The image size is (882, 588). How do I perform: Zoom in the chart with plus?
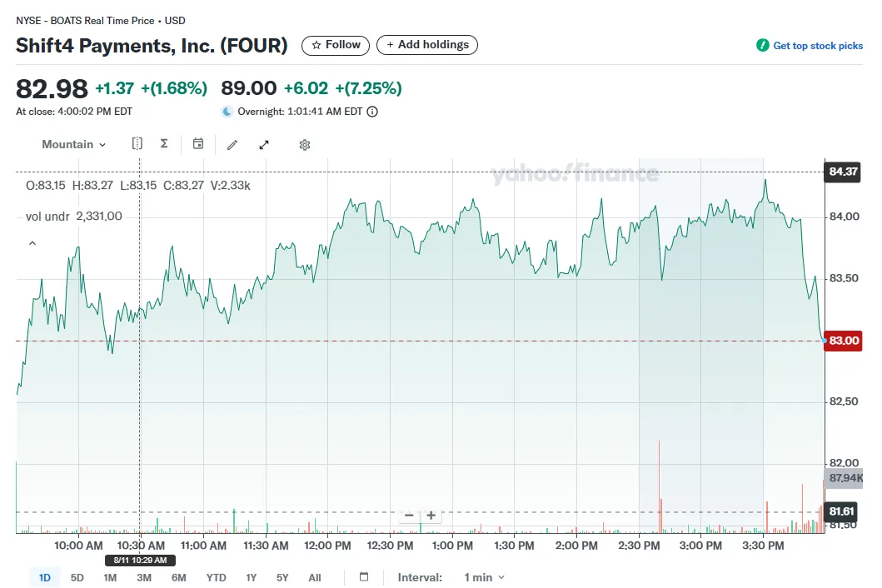pyautogui.click(x=431, y=516)
